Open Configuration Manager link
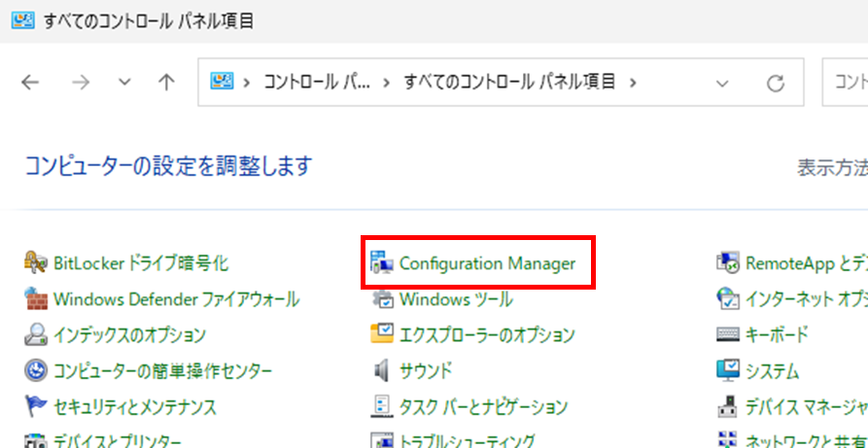 (x=488, y=263)
